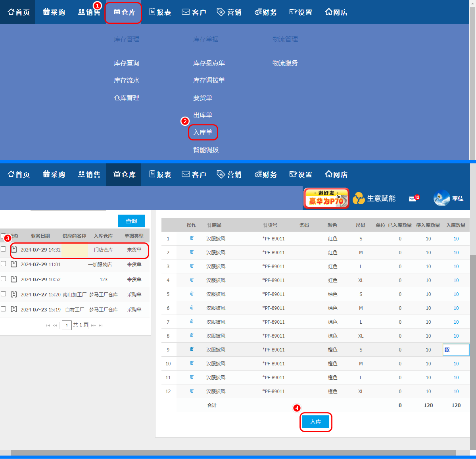This screenshot has height=459, width=476.
Task: Click the trash icon for row 5
Action: tap(192, 294)
